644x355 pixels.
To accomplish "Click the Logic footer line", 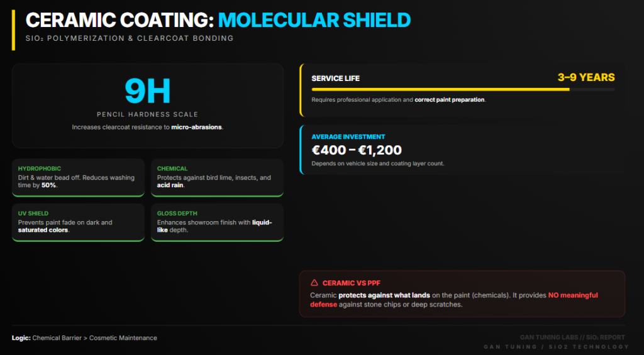I will pos(84,338).
